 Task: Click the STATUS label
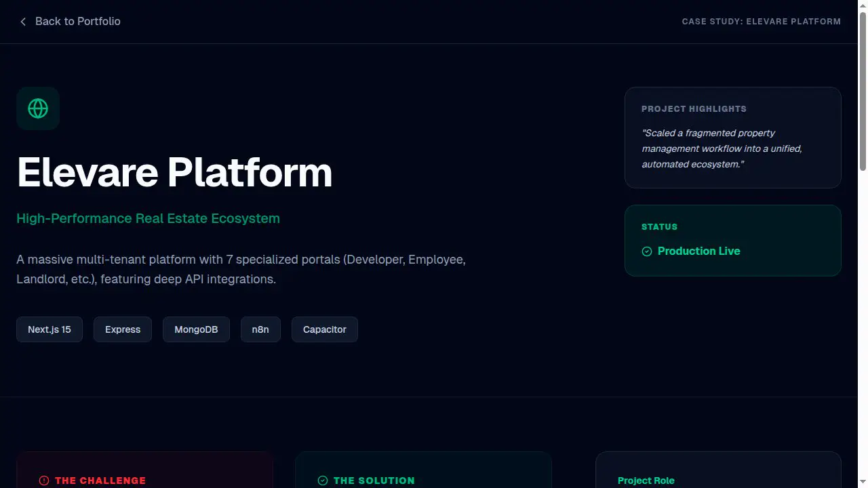tap(659, 226)
